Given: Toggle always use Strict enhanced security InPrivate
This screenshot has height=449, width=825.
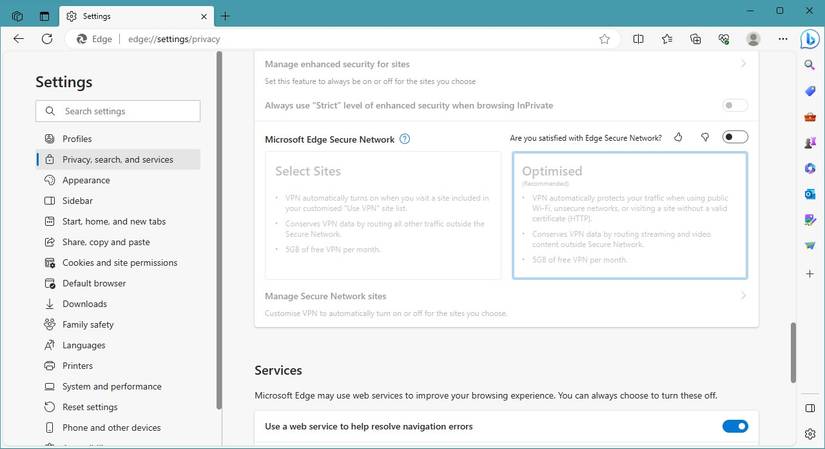Looking at the screenshot, I should tap(735, 105).
